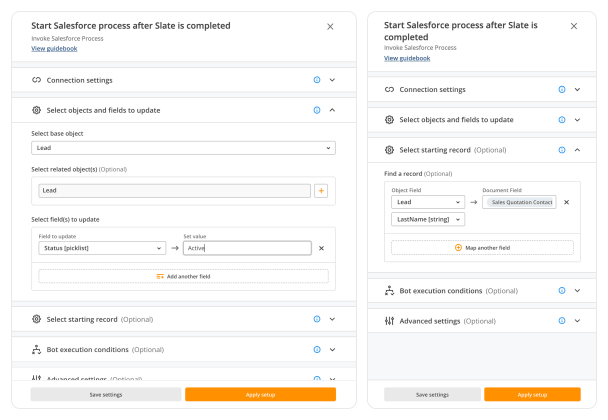Click Sales Quotation Contact document field
Image resolution: width=608 pixels, height=420 pixels.
519,202
